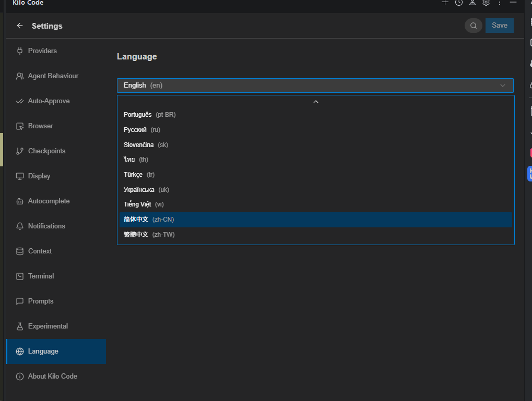This screenshot has width=532, height=401.
Task: Click the Save button
Action: [x=499, y=25]
